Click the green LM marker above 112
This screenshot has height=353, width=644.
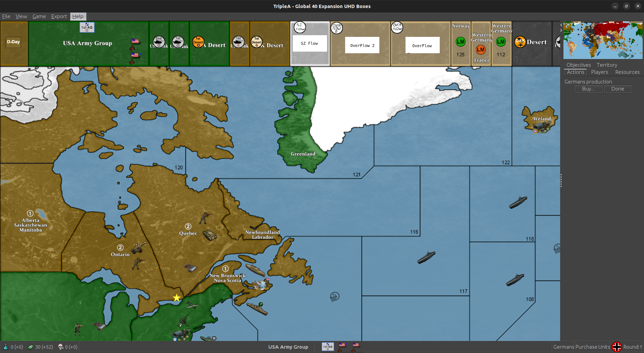tap(501, 42)
